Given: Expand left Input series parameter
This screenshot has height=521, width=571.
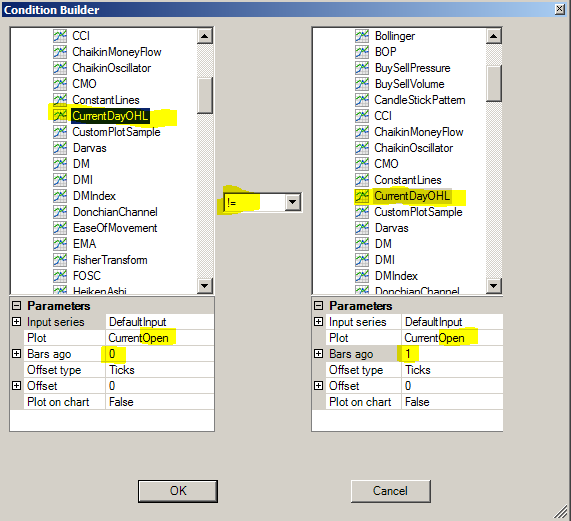Looking at the screenshot, I should (x=16, y=321).
